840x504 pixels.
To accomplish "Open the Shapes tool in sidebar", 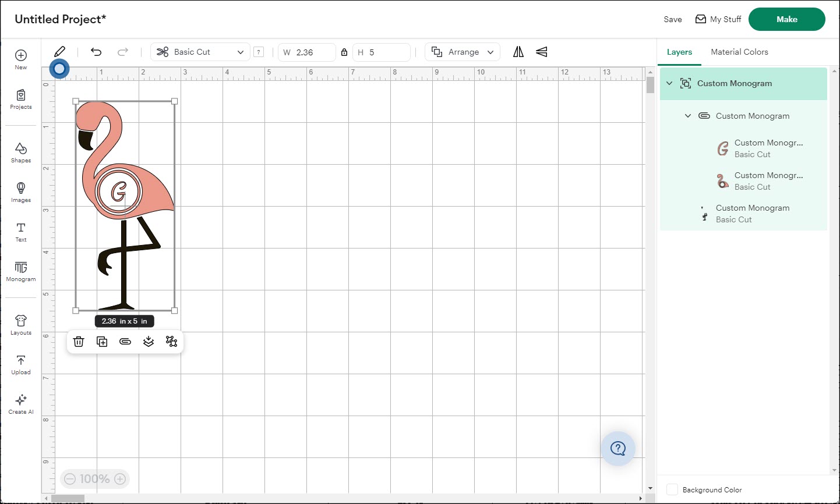I will pyautogui.click(x=21, y=152).
